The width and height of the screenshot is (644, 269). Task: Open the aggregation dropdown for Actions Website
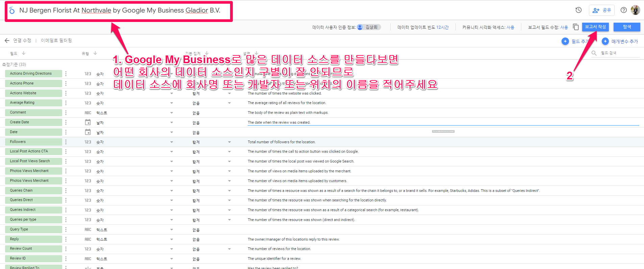pos(229,93)
